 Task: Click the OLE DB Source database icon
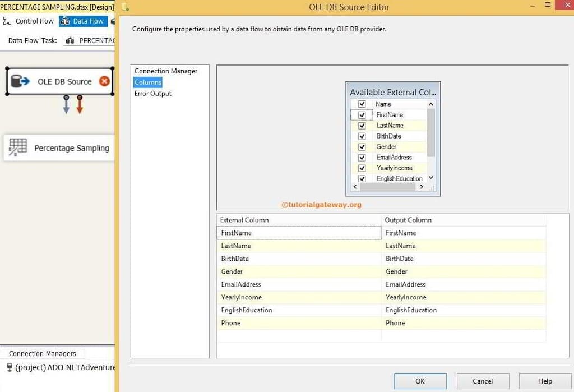point(20,81)
